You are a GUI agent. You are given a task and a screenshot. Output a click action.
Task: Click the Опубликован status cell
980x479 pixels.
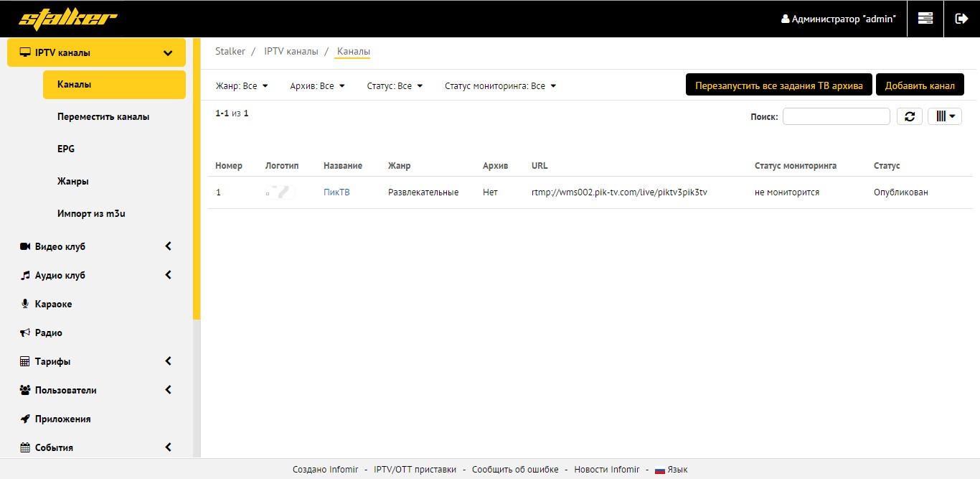901,192
